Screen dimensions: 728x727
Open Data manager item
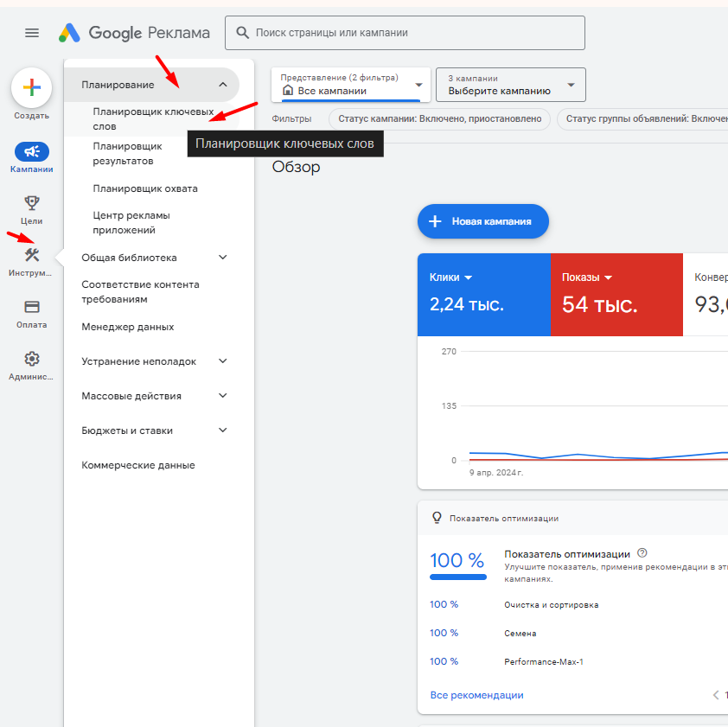128,327
